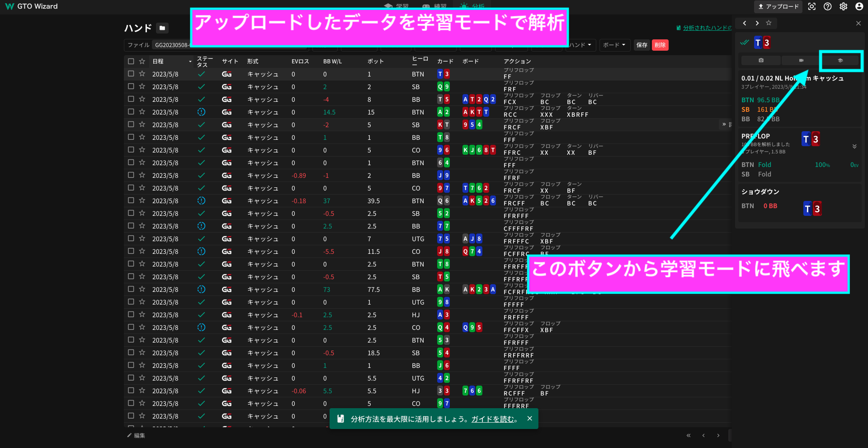This screenshot has width=868, height=448.
Task: Click the info status icon on the Q6 BTN row
Action: (x=202, y=200)
